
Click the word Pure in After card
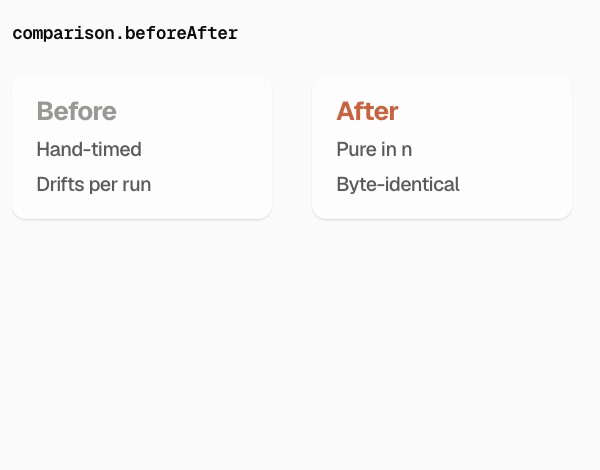coord(353,149)
